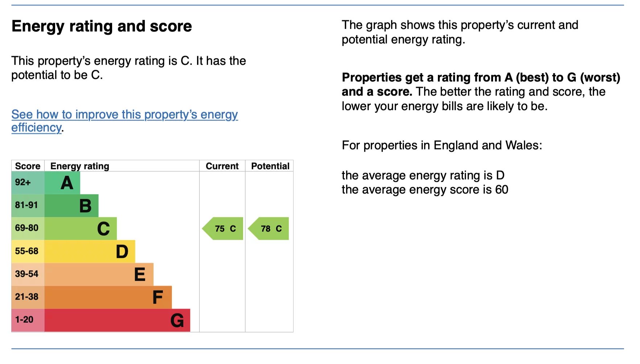Click the 39-54 score range cell
This screenshot has width=640, height=364.
click(28, 274)
